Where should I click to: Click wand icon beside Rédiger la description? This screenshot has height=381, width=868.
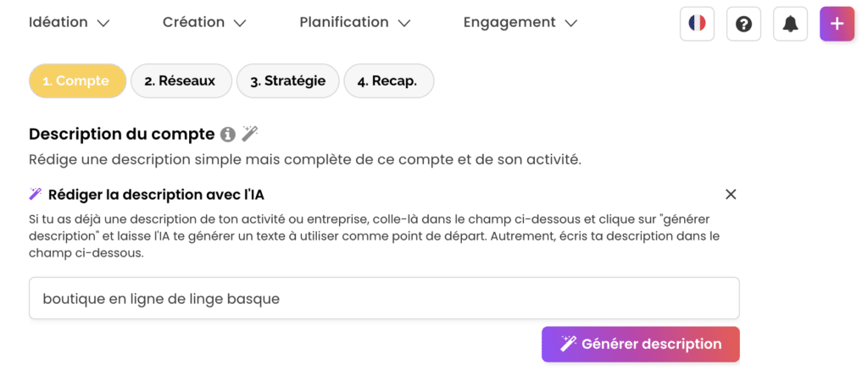[x=36, y=194]
